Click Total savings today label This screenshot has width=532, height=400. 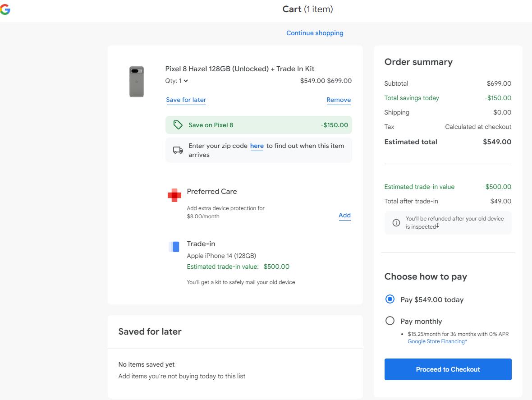[412, 98]
